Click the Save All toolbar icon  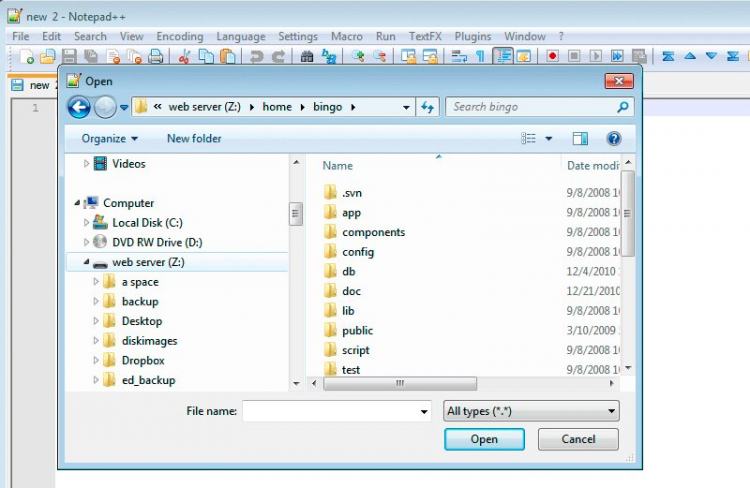pyautogui.click(x=91, y=56)
